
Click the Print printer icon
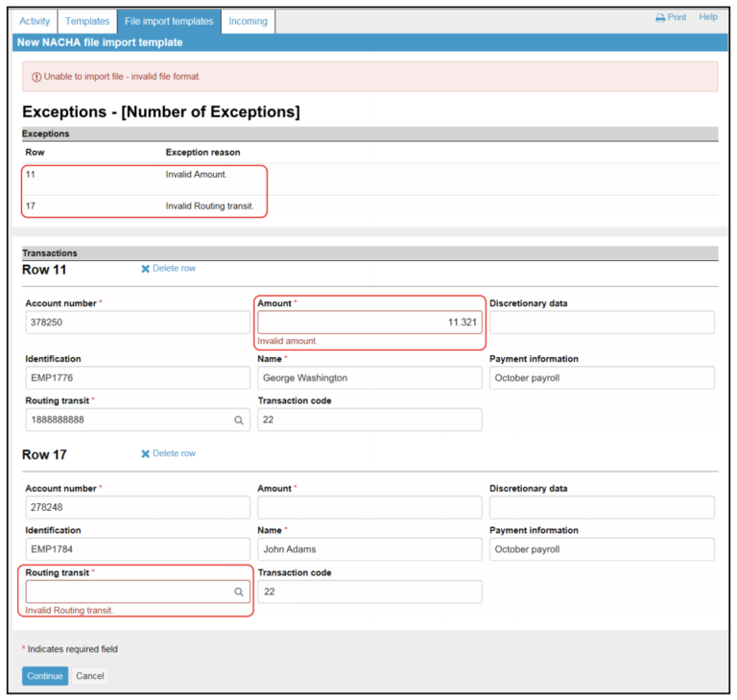point(660,18)
